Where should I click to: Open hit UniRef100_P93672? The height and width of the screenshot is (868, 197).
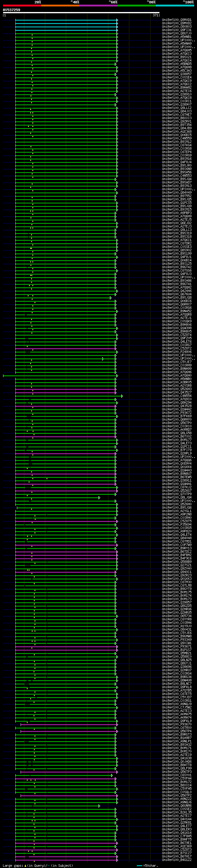pos(177,412)
